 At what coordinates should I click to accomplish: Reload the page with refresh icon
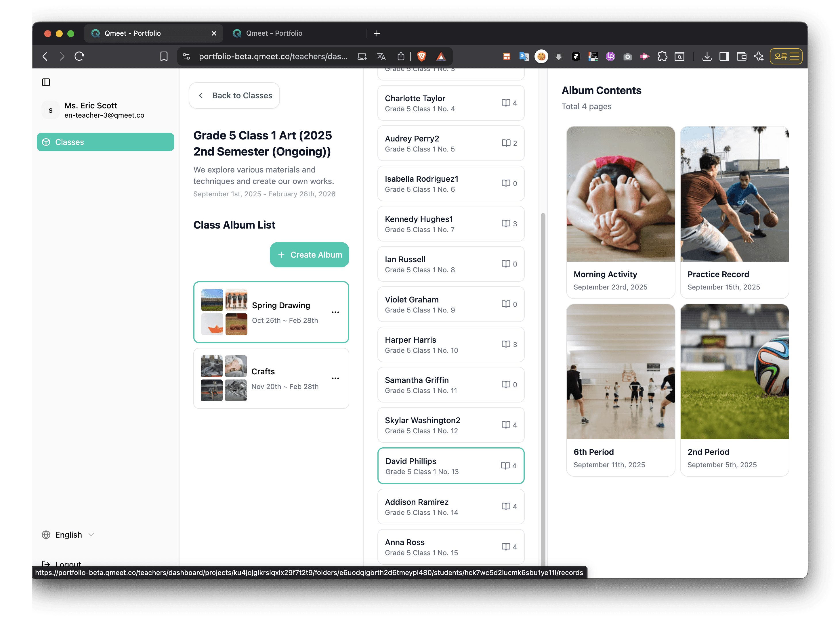79,56
